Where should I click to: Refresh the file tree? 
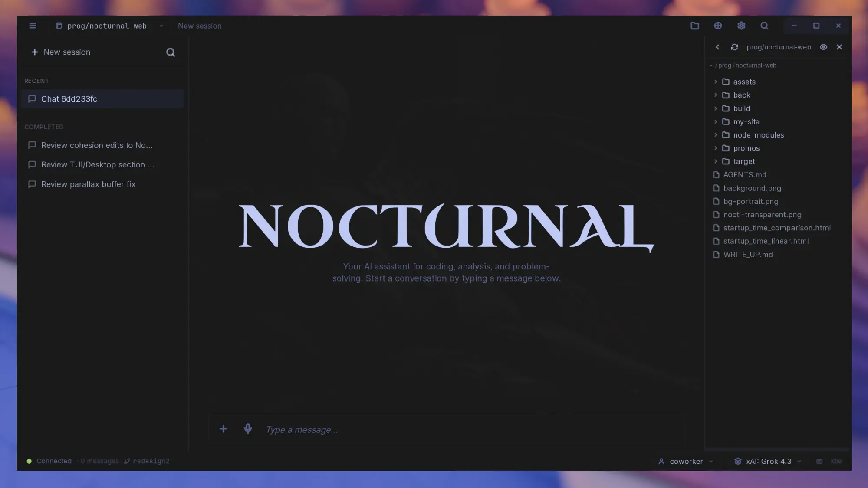(x=734, y=47)
